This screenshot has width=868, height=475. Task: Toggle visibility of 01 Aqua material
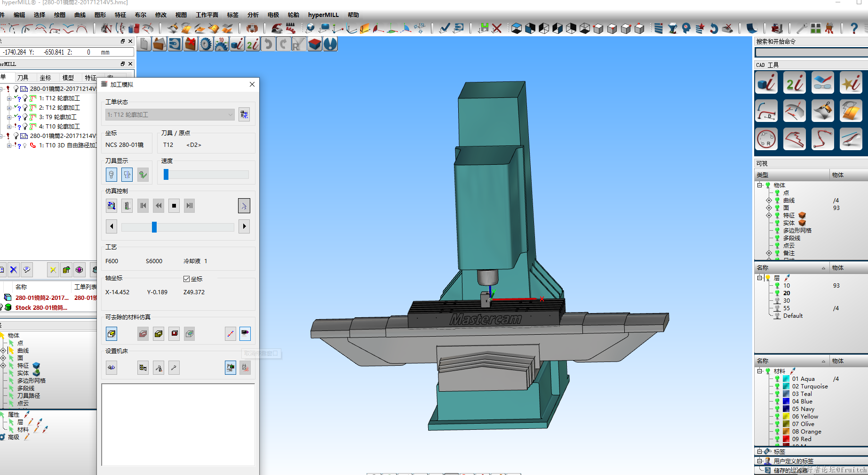point(777,379)
